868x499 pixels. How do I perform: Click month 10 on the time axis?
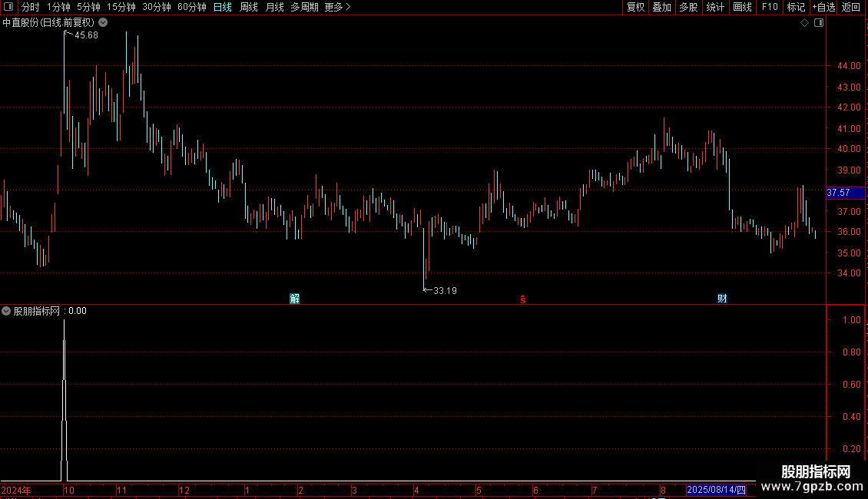(x=69, y=491)
